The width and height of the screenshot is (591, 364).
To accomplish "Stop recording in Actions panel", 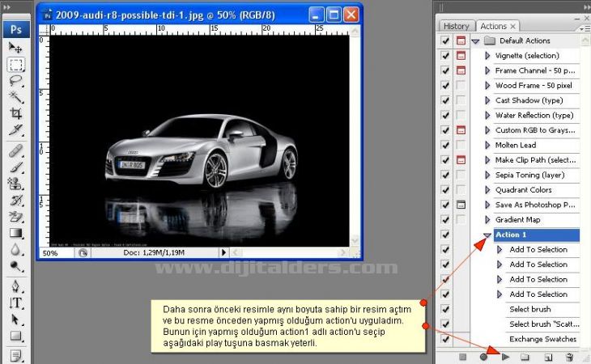I will tap(463, 357).
